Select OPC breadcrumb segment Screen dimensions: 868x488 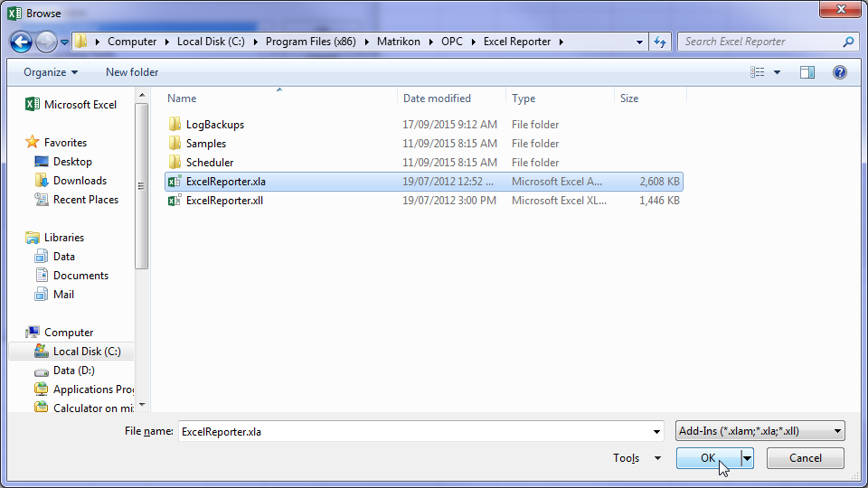pyautogui.click(x=452, y=42)
